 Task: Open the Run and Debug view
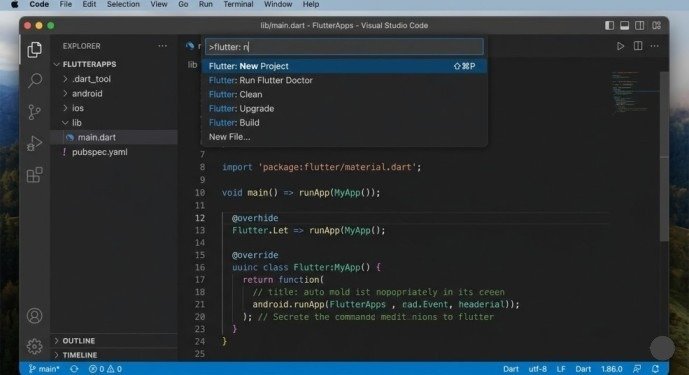click(34, 143)
